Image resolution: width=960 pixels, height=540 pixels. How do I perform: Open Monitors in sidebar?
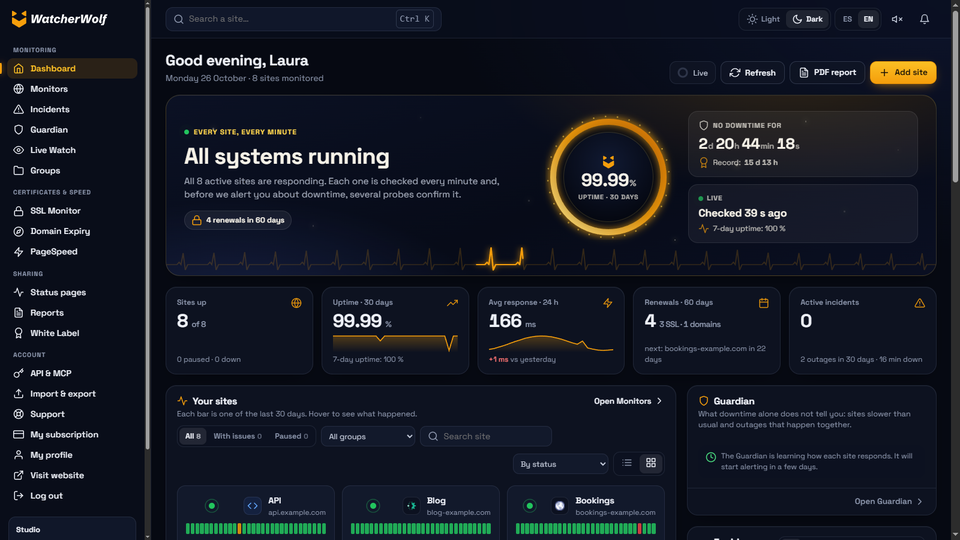coord(72,89)
